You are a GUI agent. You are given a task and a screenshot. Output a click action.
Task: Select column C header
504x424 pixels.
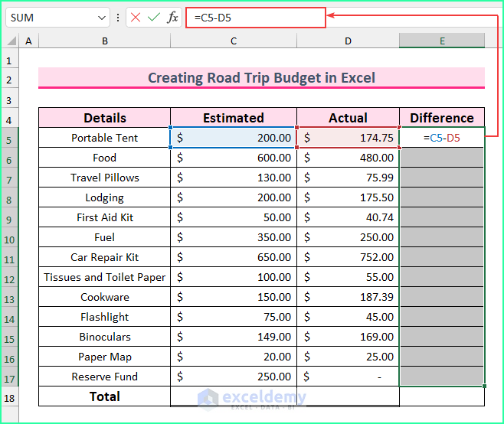[234, 41]
